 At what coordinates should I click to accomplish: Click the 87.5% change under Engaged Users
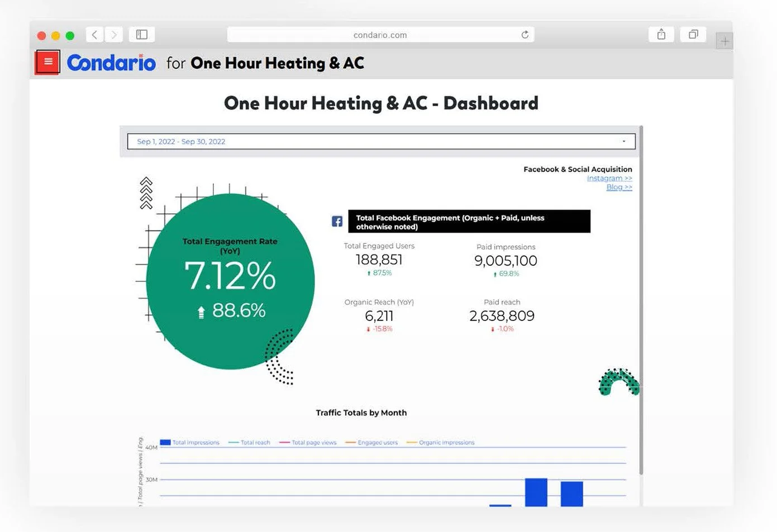pos(379,273)
